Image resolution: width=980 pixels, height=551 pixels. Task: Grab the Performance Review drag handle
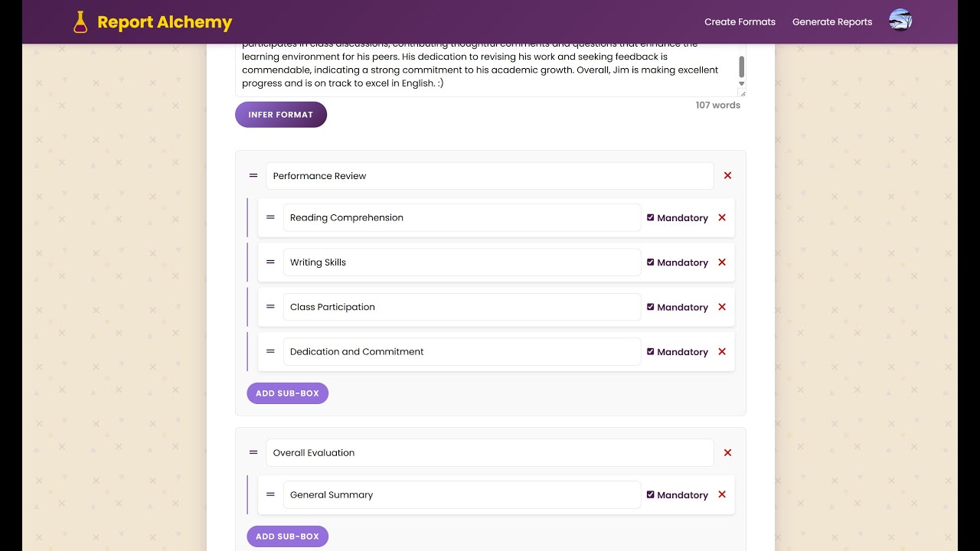coord(253,176)
